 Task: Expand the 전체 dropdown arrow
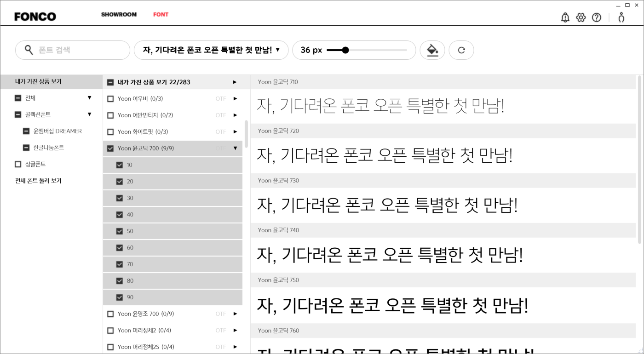tap(89, 98)
